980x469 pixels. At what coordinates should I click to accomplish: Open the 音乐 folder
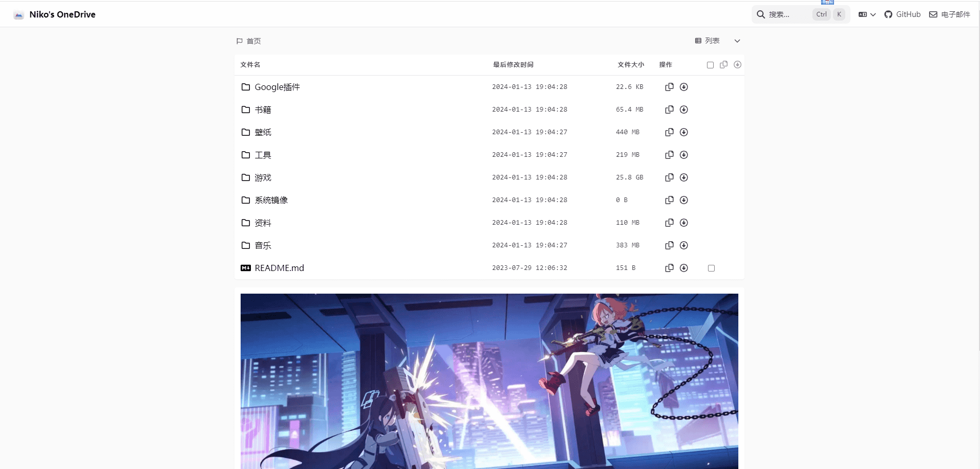(x=256, y=245)
